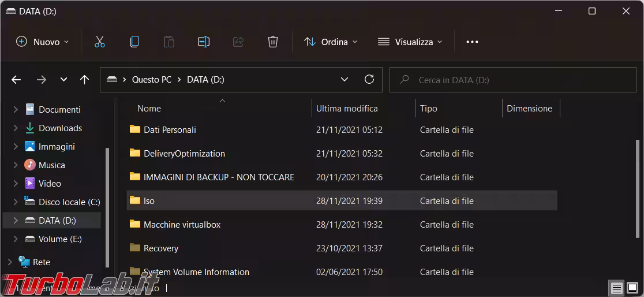The width and height of the screenshot is (644, 297).
Task: Go up one directory level
Action: pos(85,80)
